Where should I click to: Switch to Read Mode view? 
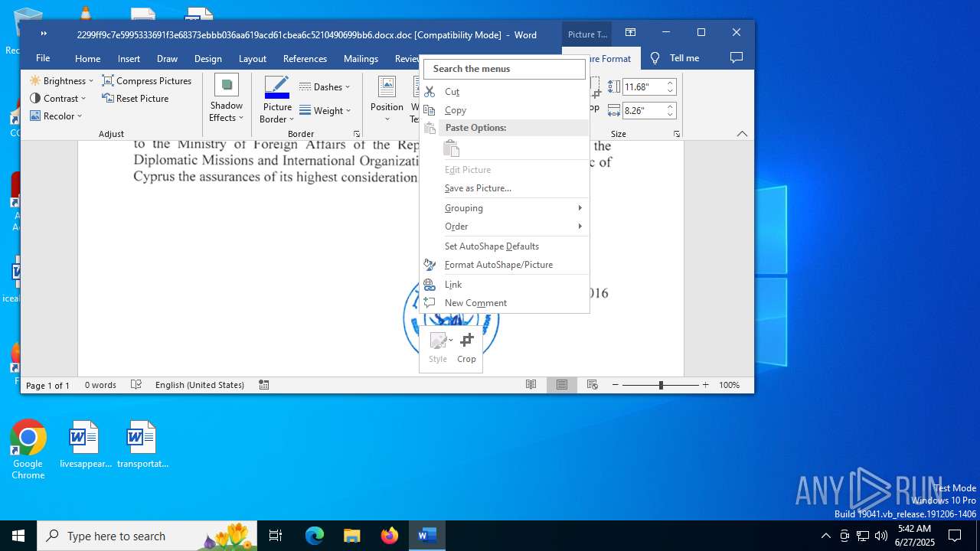[x=531, y=385]
